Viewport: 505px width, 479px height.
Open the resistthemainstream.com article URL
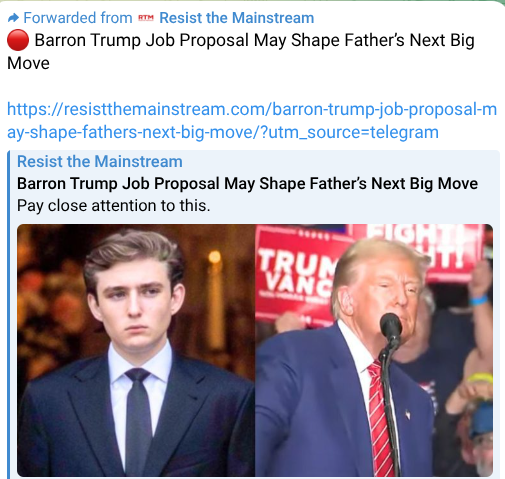252,121
